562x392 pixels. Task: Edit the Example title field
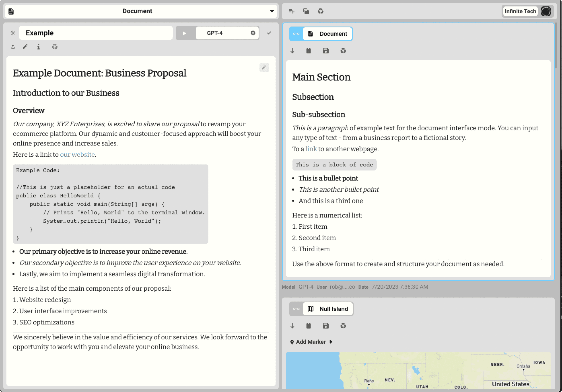point(96,33)
